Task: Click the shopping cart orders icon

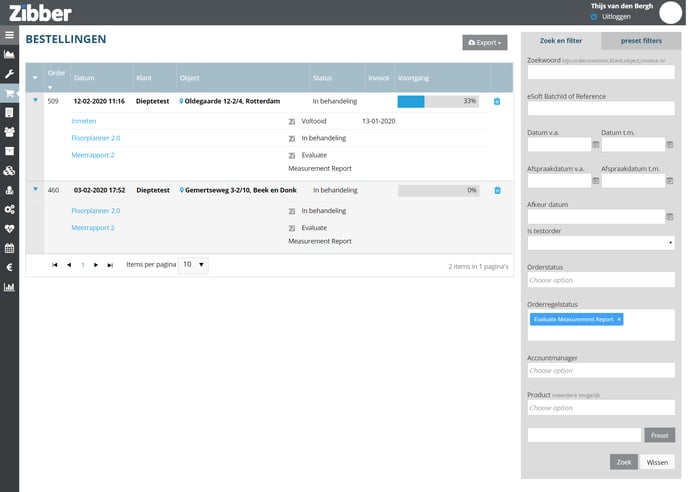Action: 9,94
